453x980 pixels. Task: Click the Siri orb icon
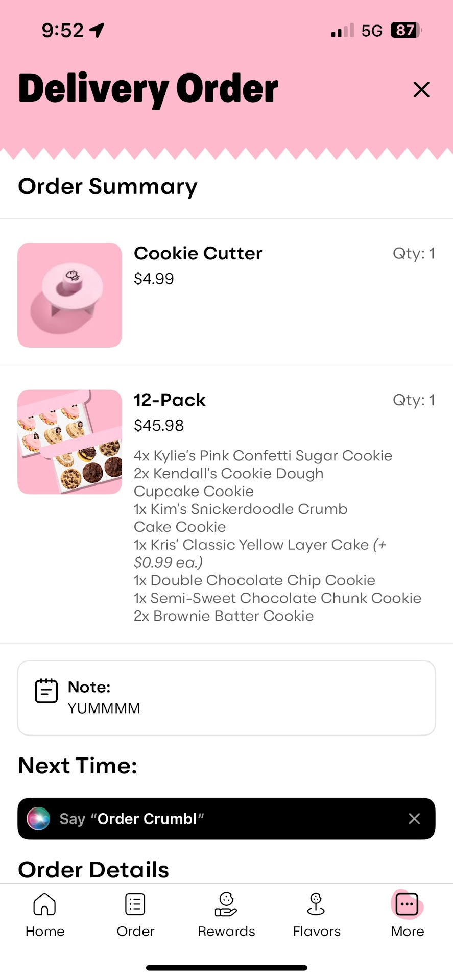pyautogui.click(x=38, y=819)
